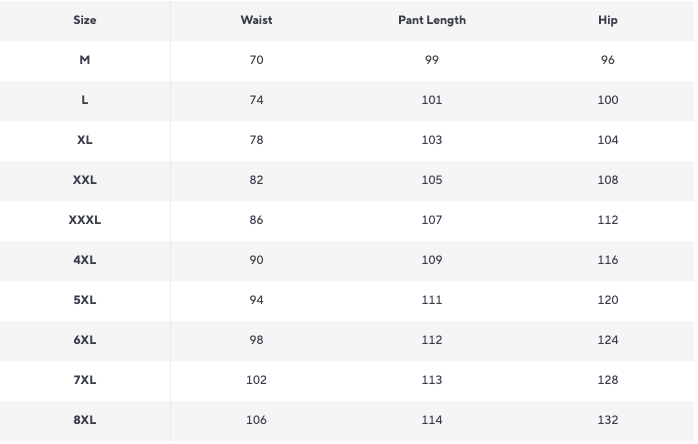Click the Hip column header
Viewport: 698px width, 444px height.
click(608, 20)
